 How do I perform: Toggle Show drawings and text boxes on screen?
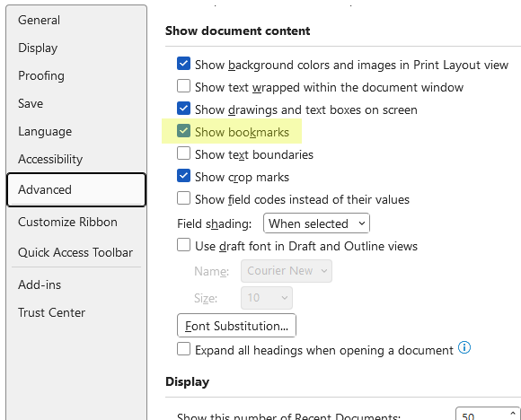click(183, 109)
